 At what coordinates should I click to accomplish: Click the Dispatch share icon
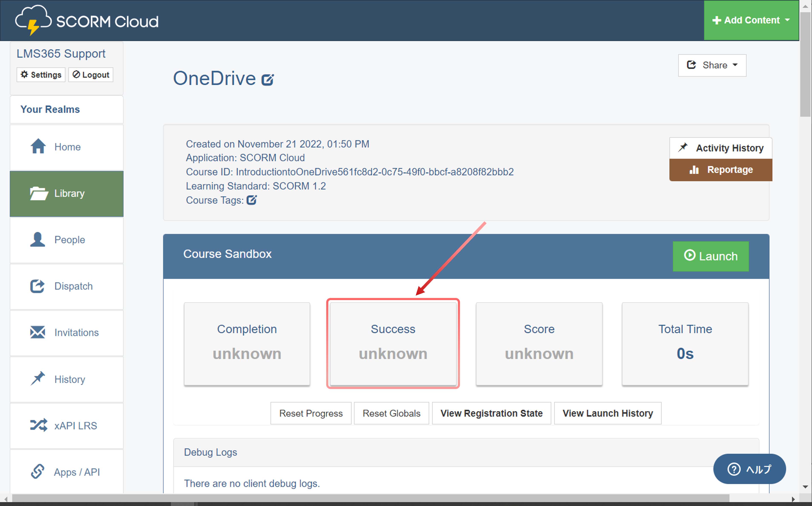pos(37,286)
